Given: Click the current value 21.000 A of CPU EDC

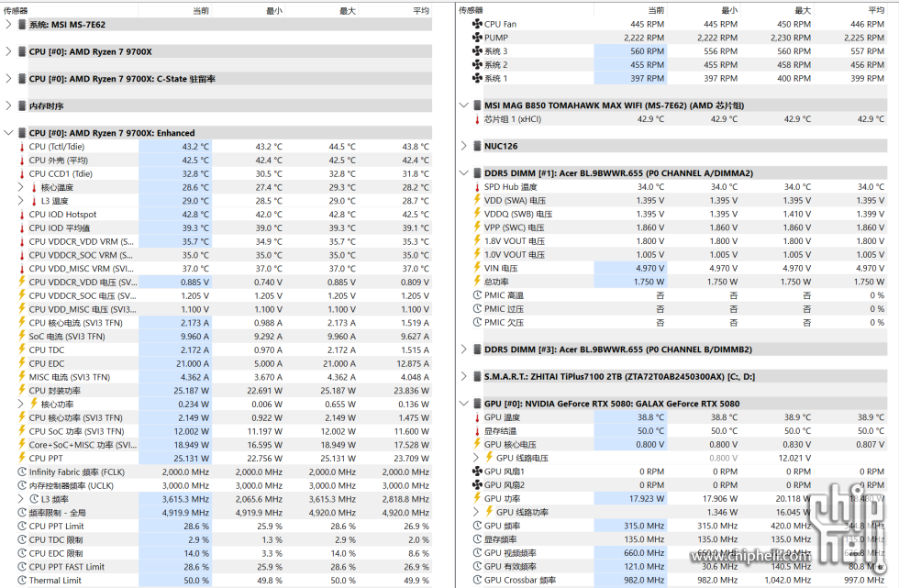Looking at the screenshot, I should [193, 363].
